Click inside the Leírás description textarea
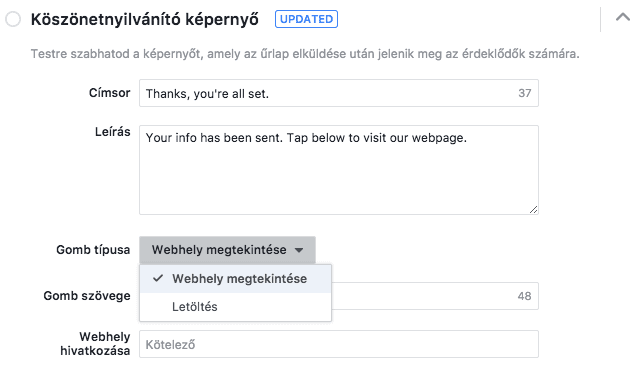Screen dimensions: 640x372 tap(339, 170)
